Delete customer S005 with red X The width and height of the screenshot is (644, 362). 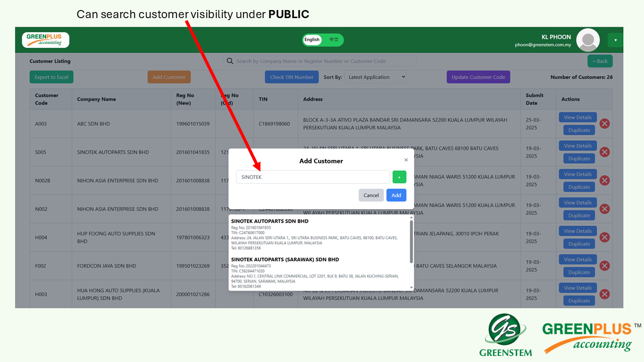tap(605, 152)
